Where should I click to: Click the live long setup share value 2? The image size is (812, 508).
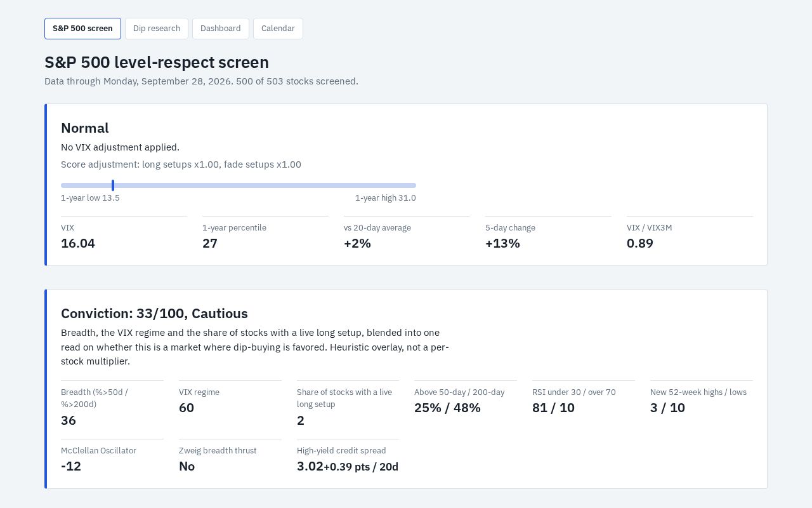tap(301, 420)
